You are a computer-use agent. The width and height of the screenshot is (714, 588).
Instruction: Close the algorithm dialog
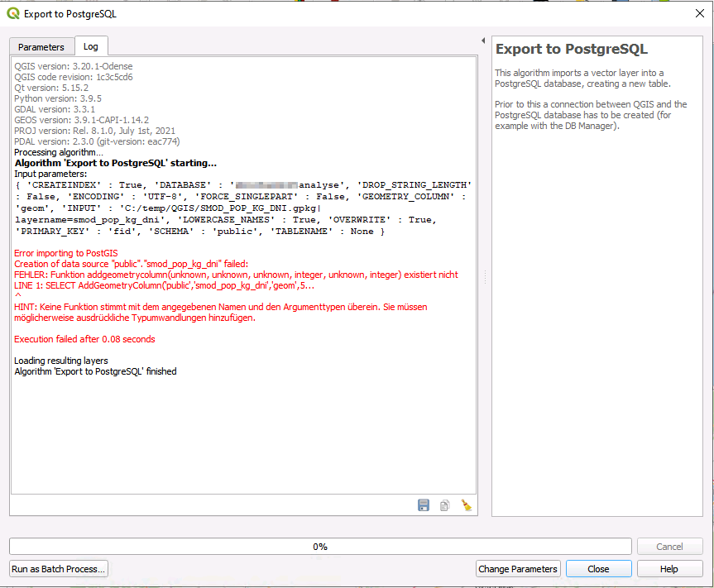pos(598,569)
